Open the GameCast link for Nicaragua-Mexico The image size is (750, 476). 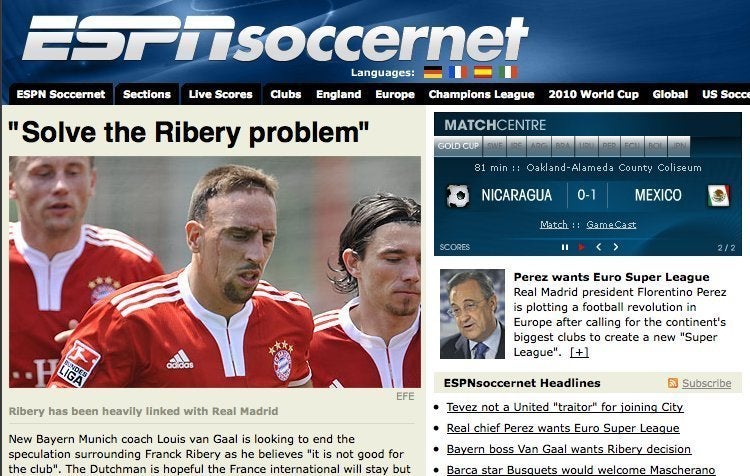[x=611, y=224]
